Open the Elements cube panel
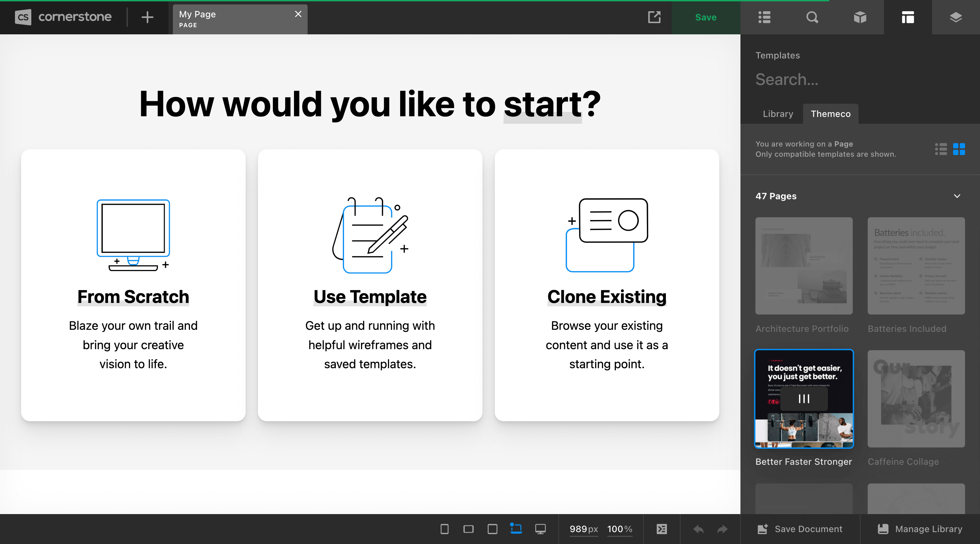The image size is (980, 544). [x=860, y=17]
